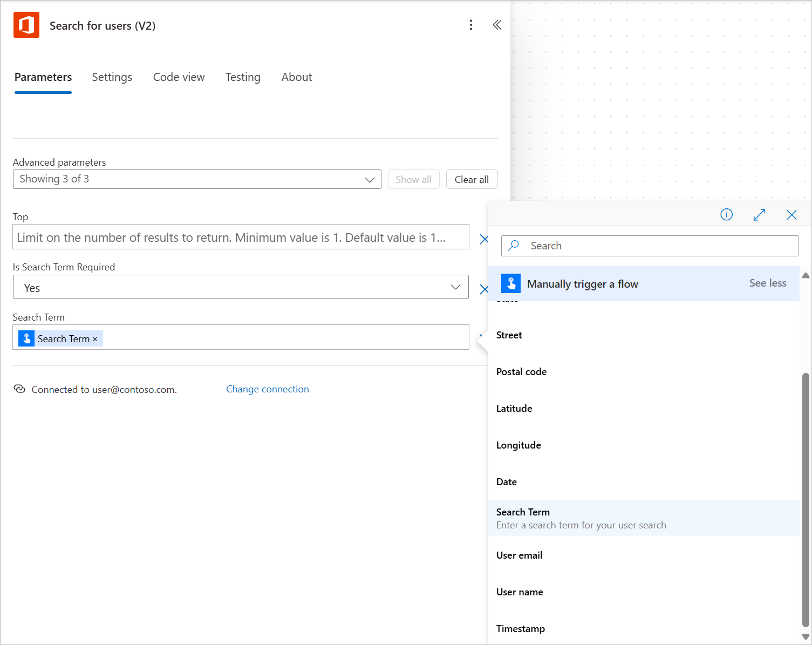The width and height of the screenshot is (812, 645).
Task: Open the Testing tab
Action: coord(243,77)
